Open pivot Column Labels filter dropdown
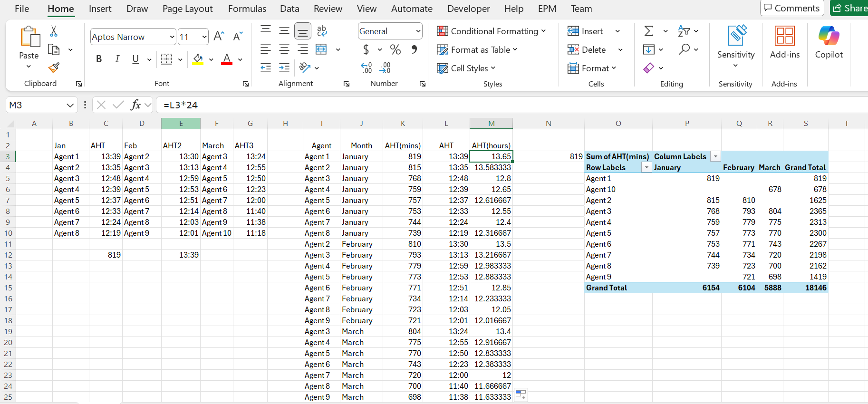 click(715, 156)
